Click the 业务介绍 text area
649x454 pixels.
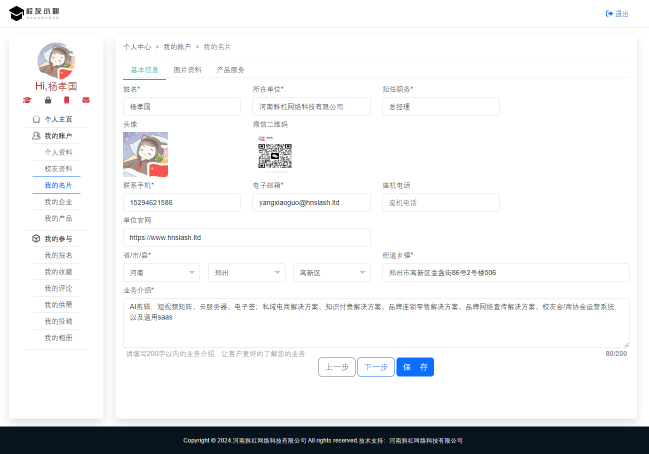(376, 323)
